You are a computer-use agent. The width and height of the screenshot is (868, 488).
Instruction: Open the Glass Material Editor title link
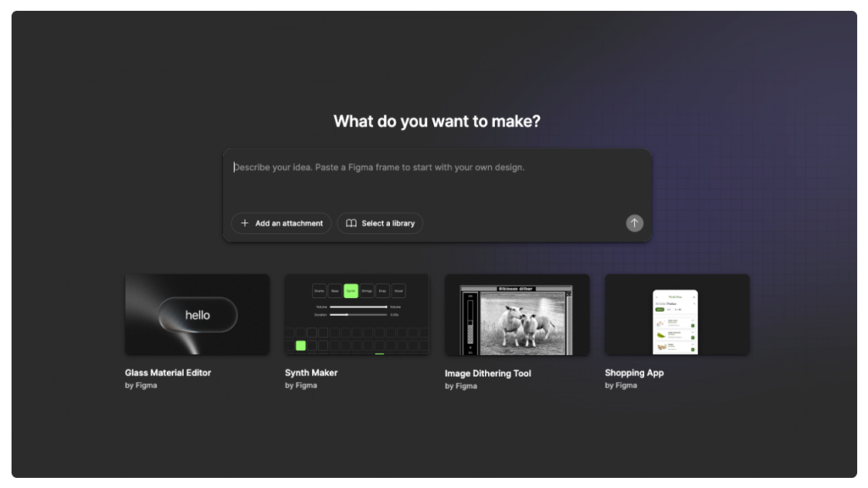point(168,373)
